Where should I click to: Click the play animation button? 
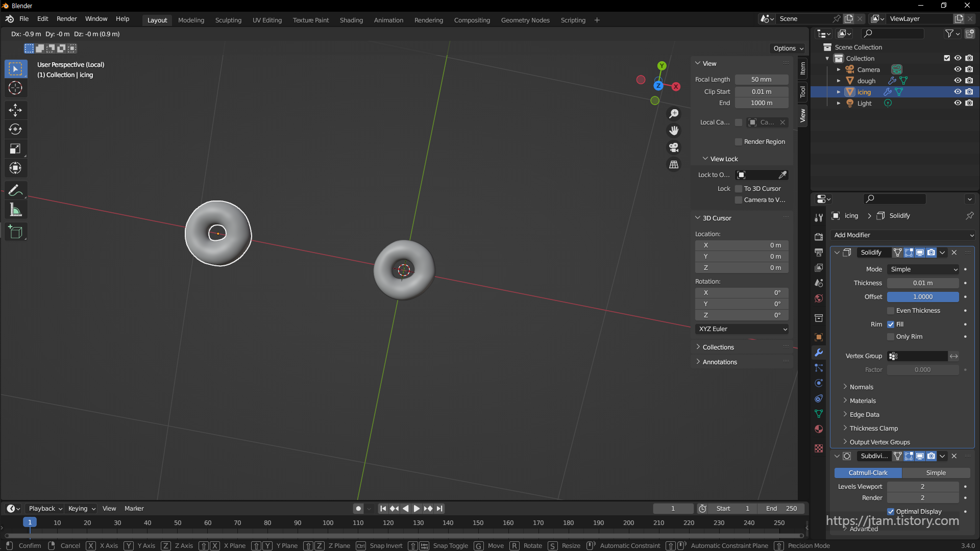click(x=416, y=509)
